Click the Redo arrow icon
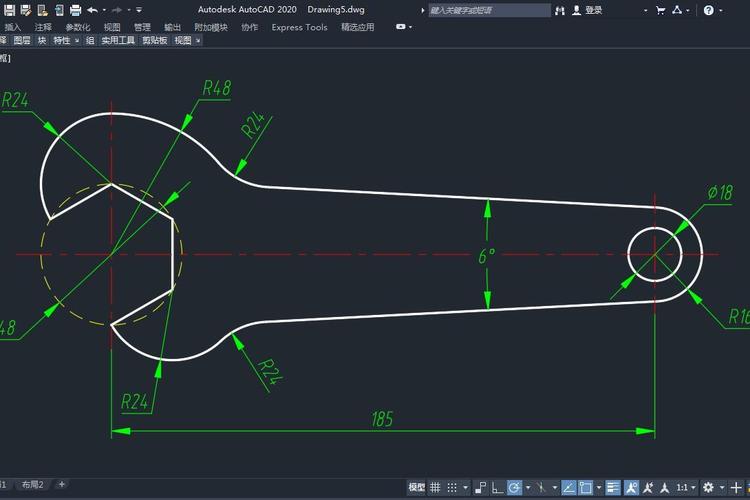Screen dimensions: 750x500 (117, 10)
